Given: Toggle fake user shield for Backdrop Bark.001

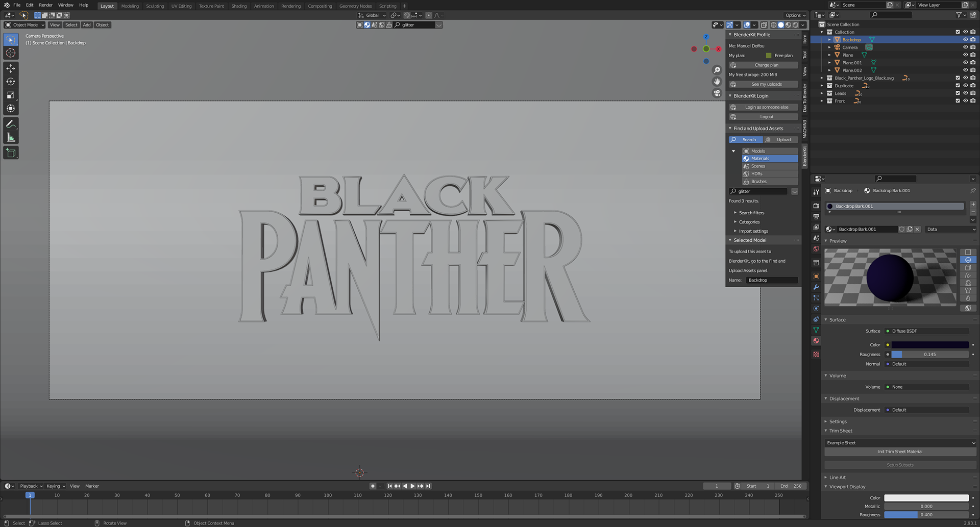Looking at the screenshot, I should coord(902,230).
